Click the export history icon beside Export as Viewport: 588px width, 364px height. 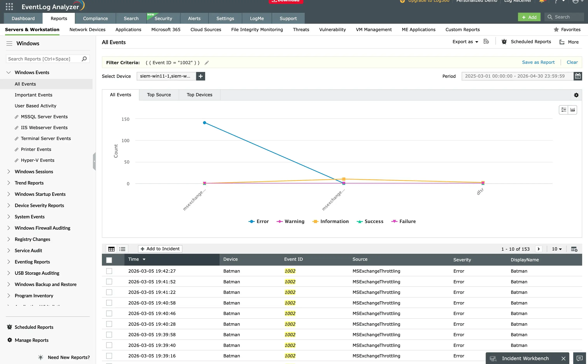486,41
